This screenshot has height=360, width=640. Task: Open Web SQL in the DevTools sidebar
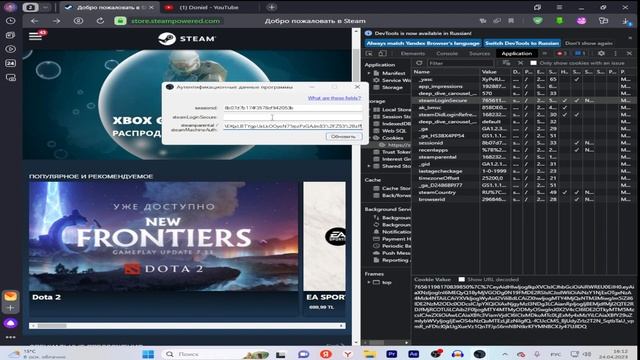pos(390,131)
